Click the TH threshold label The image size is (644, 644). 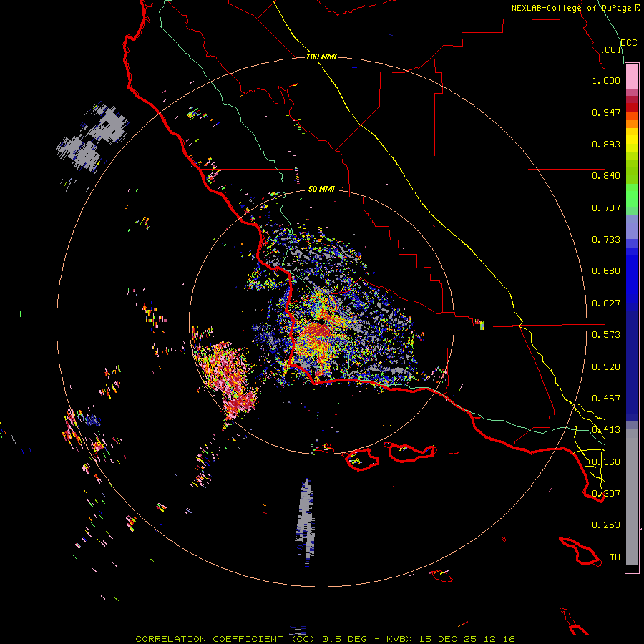tap(615, 557)
